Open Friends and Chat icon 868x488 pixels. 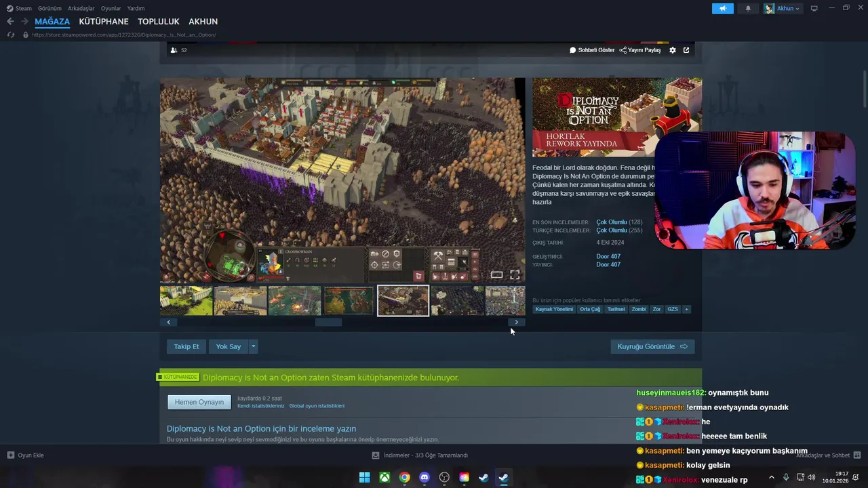(x=857, y=455)
